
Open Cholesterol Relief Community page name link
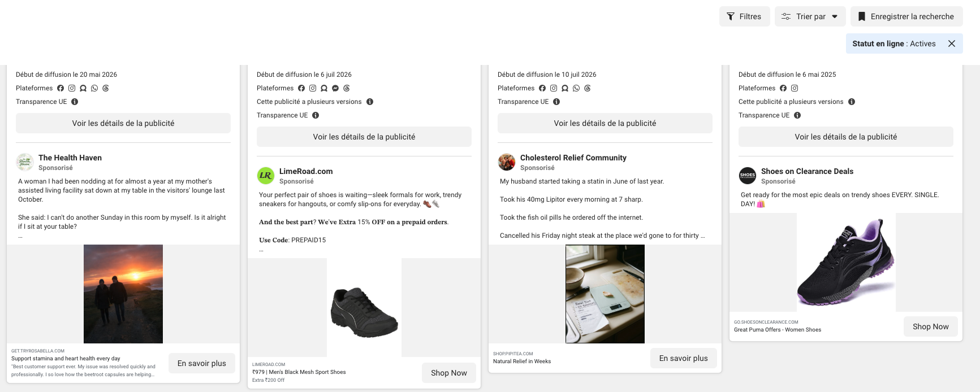pyautogui.click(x=573, y=158)
